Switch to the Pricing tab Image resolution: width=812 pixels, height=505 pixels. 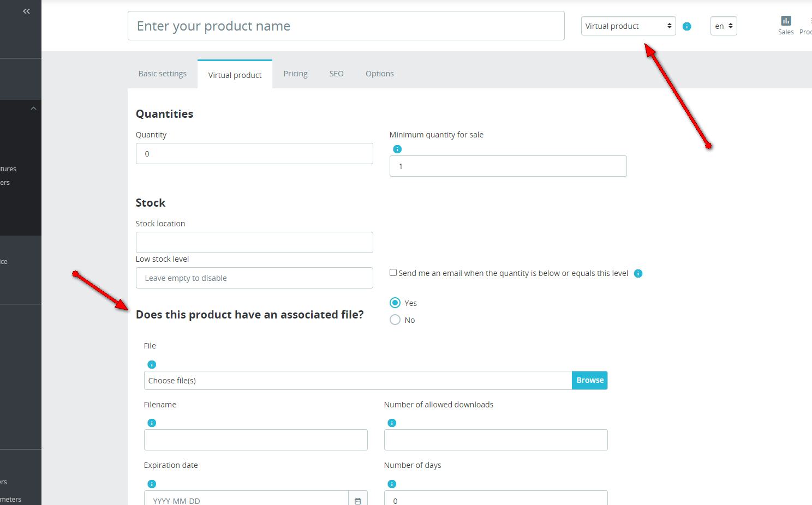point(295,74)
